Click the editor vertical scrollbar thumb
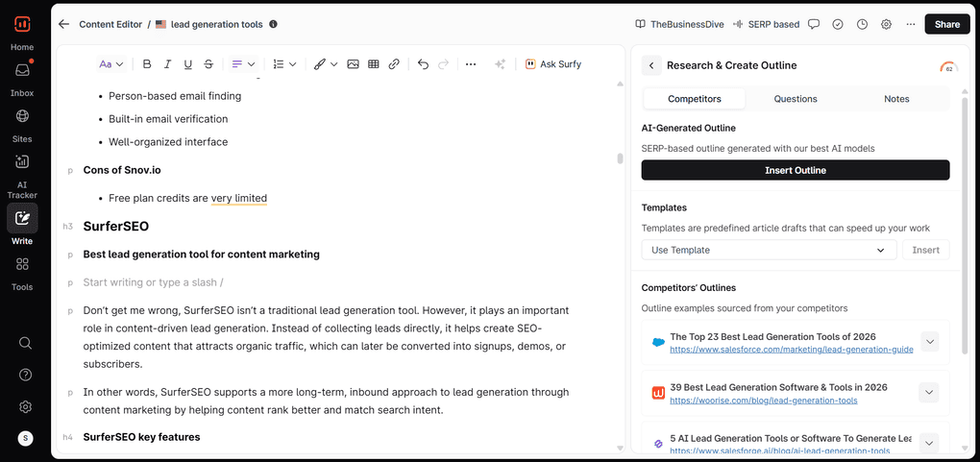This screenshot has height=462, width=980. (x=620, y=158)
